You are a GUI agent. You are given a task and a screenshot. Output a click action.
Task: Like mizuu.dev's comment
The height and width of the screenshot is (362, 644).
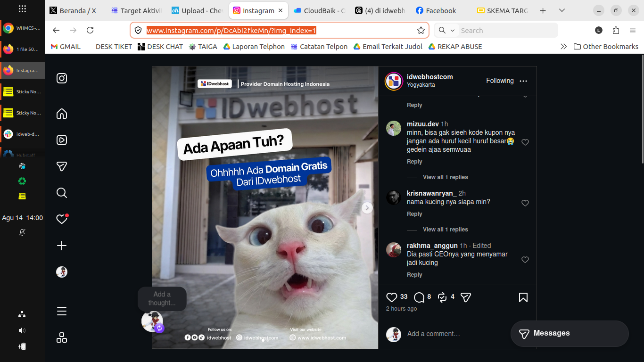(x=525, y=142)
